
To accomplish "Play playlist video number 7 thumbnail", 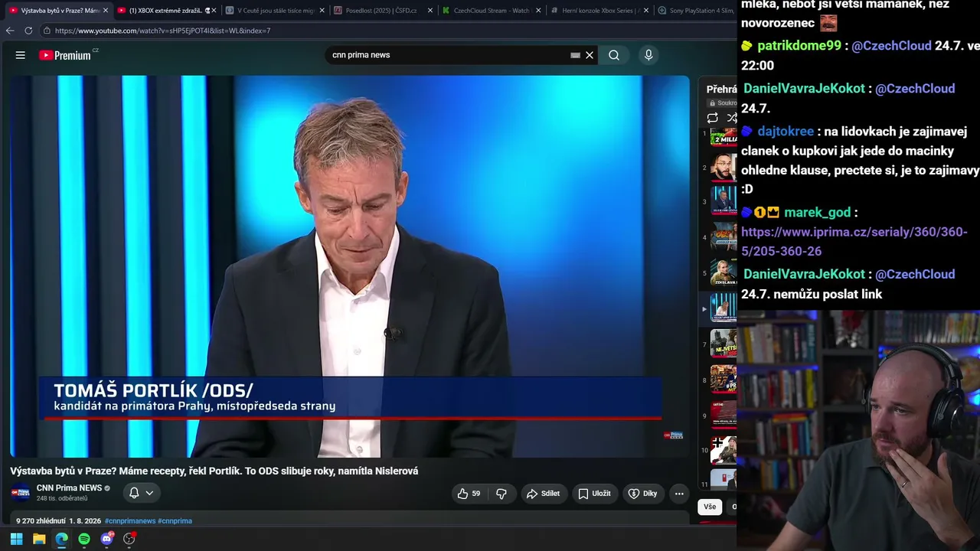I will pyautogui.click(x=724, y=344).
